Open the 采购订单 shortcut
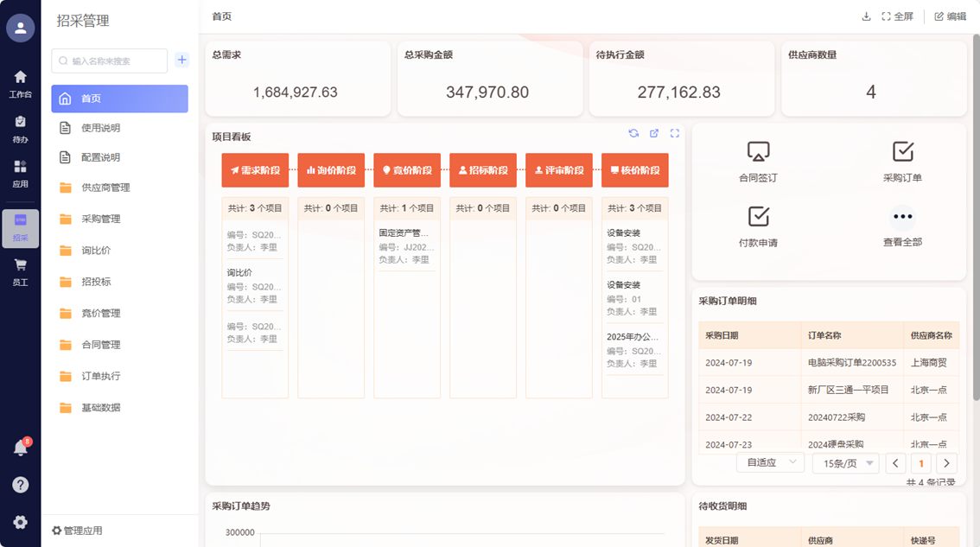Screen dimensions: 980x547 click(902, 162)
